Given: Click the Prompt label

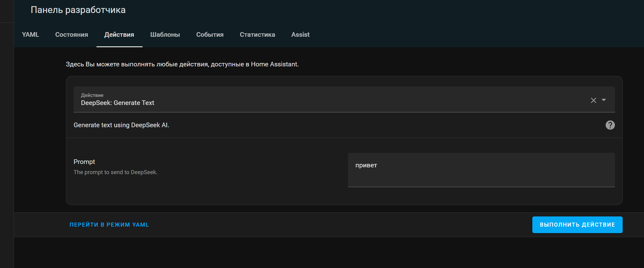Looking at the screenshot, I should [x=84, y=162].
